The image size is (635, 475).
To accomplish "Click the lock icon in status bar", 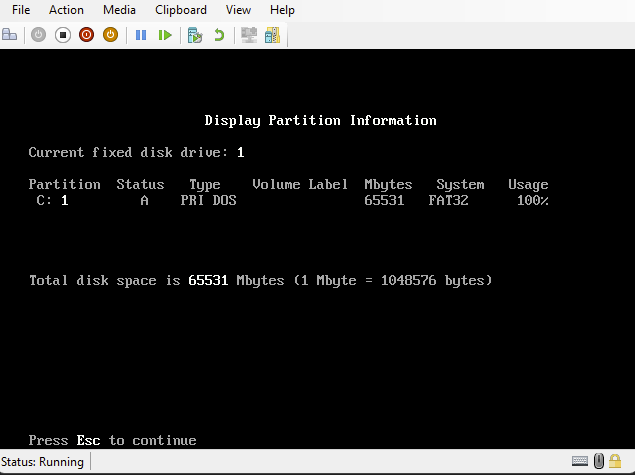I will point(615,461).
